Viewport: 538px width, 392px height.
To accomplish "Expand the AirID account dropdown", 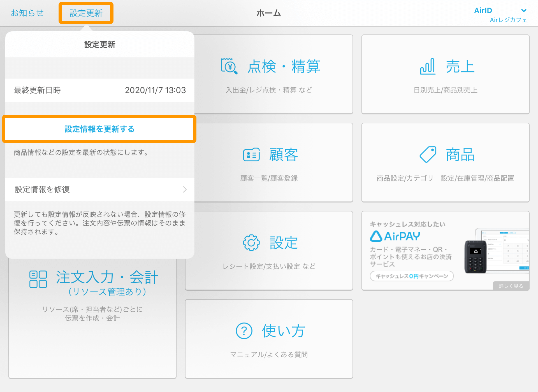I will tap(523, 11).
